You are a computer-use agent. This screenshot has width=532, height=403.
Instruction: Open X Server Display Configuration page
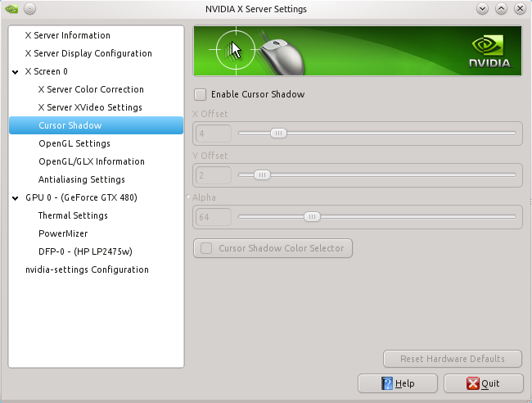click(x=88, y=53)
